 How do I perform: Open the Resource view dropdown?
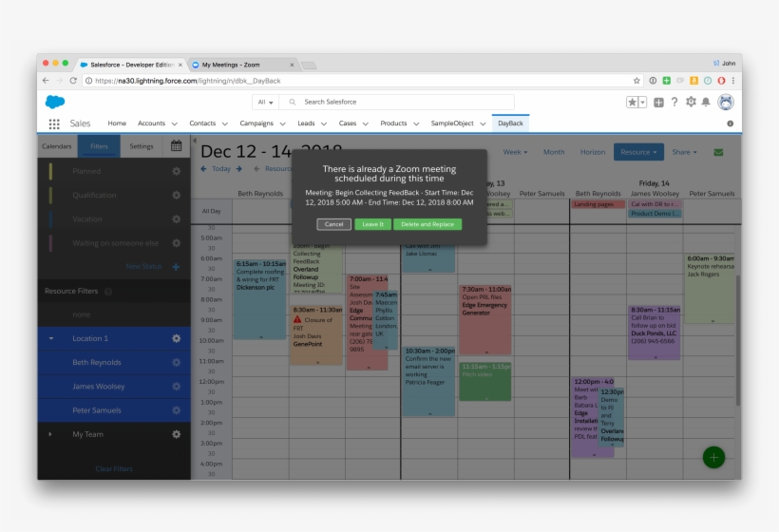[x=638, y=152]
